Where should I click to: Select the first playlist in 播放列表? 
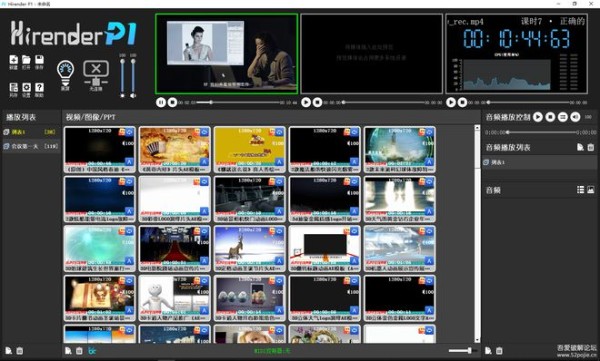(x=31, y=132)
